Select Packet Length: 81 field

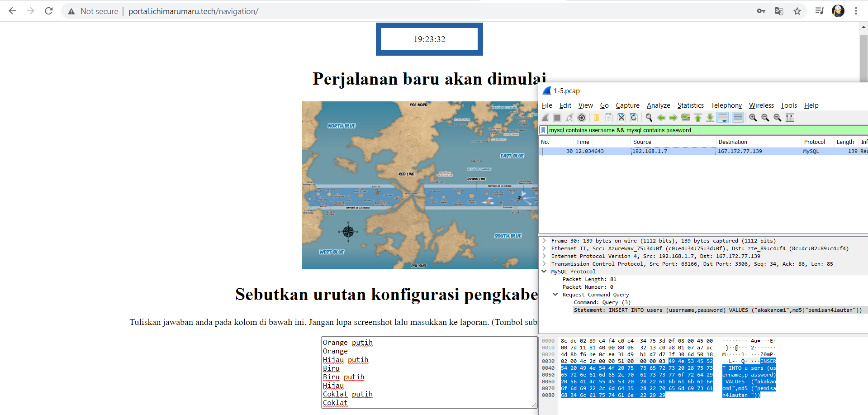pyautogui.click(x=589, y=279)
